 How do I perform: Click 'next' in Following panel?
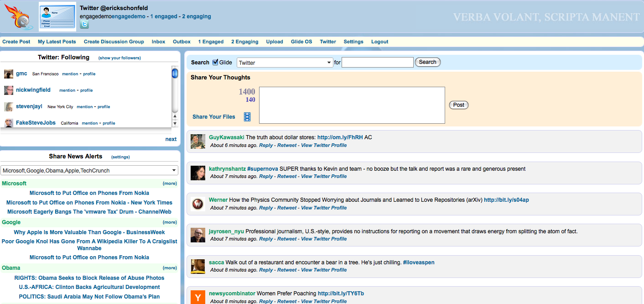pos(171,139)
